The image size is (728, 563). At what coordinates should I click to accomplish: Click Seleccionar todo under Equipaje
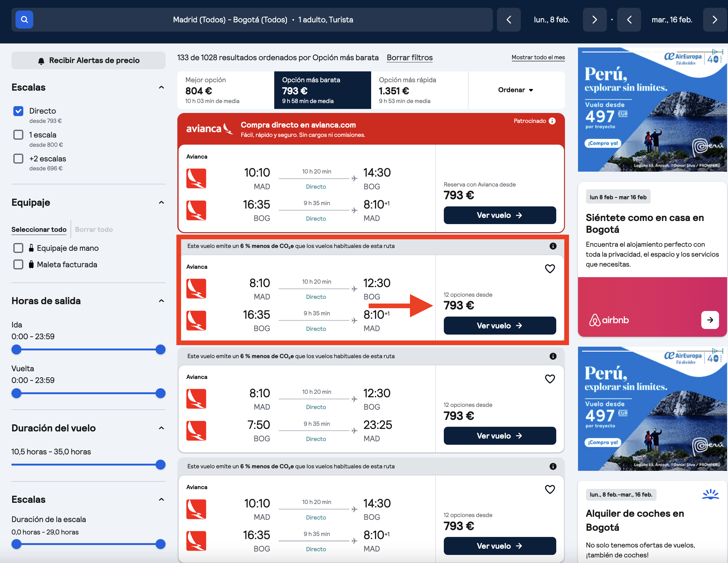[x=39, y=230]
